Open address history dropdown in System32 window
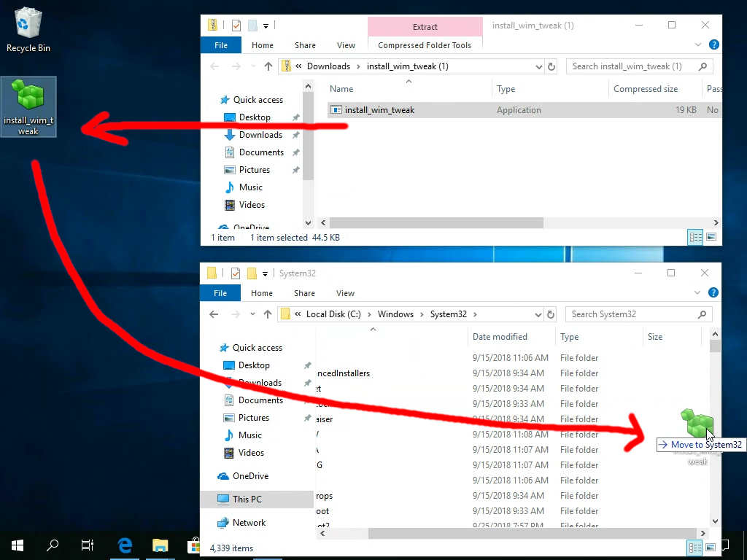 point(538,315)
